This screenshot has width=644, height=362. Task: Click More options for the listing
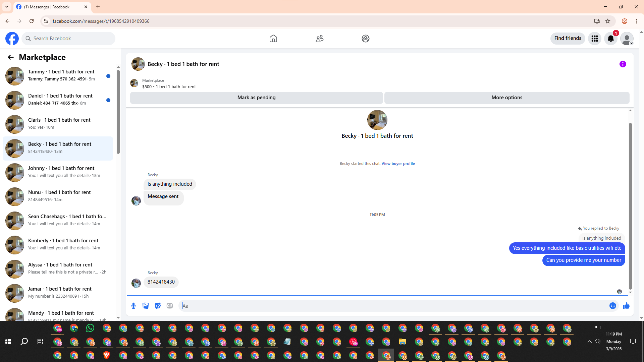pos(506,98)
